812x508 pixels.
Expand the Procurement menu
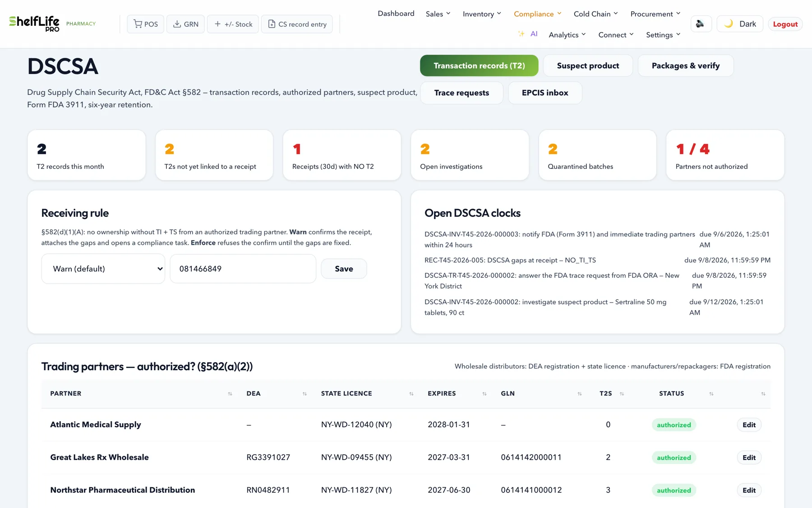[x=655, y=14]
